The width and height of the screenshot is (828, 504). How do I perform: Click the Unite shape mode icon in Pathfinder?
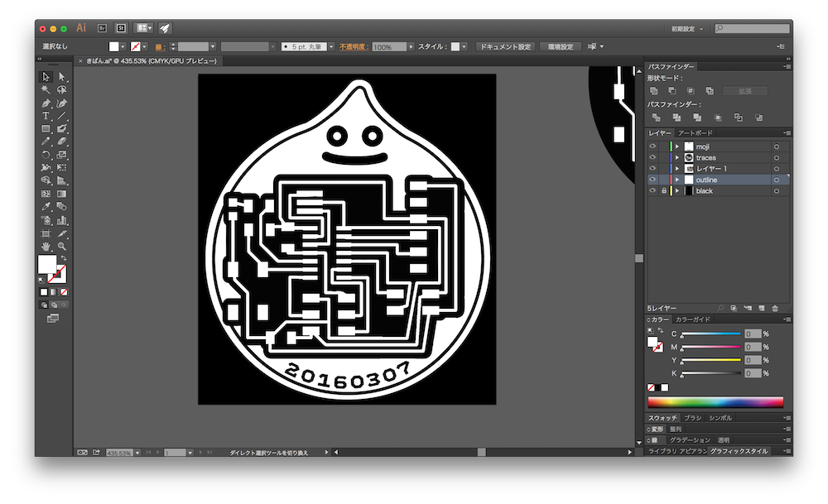click(x=654, y=91)
